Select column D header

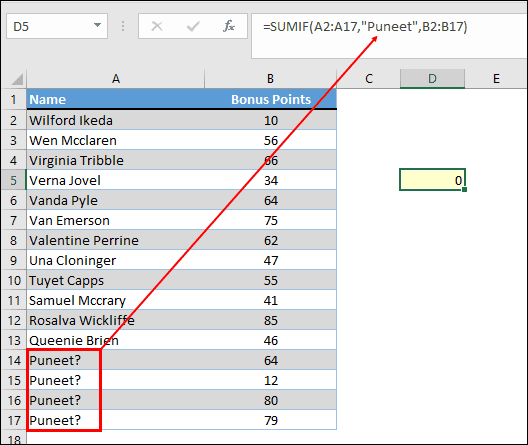tap(432, 79)
